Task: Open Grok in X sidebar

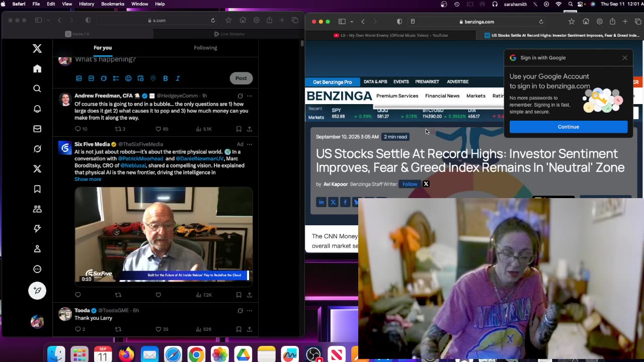Action: coord(37,149)
